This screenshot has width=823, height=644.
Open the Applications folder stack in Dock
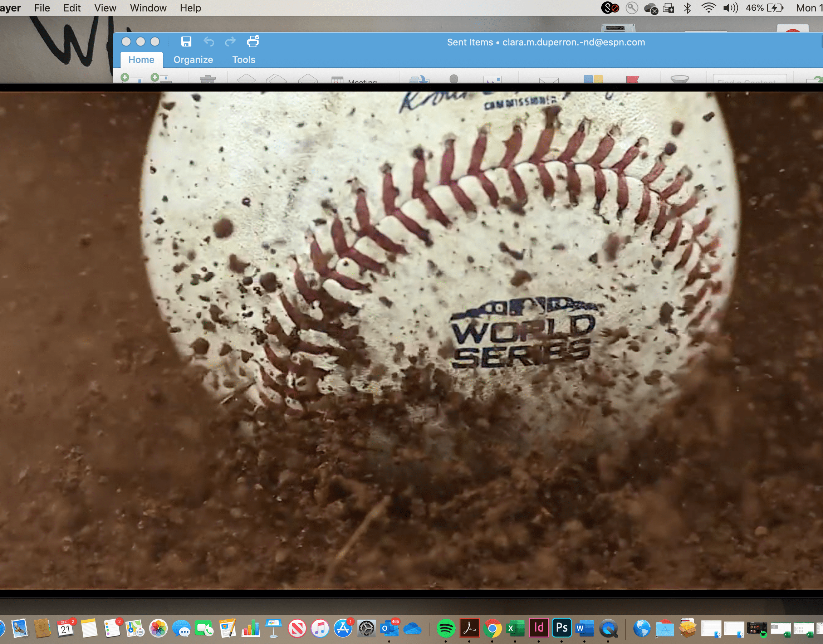click(665, 629)
